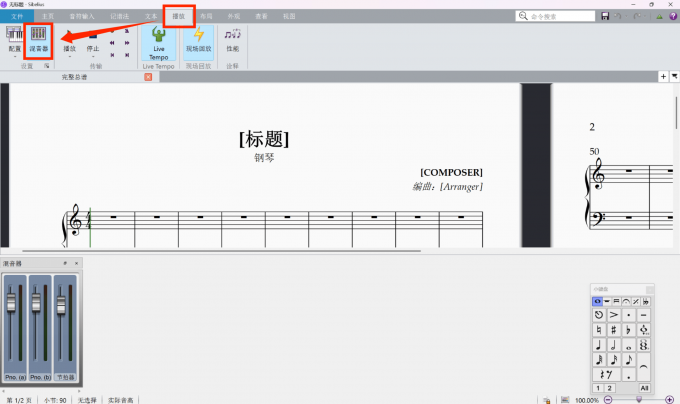Select the 播放 ribbon tab
This screenshot has width=680, height=404.
(x=179, y=16)
